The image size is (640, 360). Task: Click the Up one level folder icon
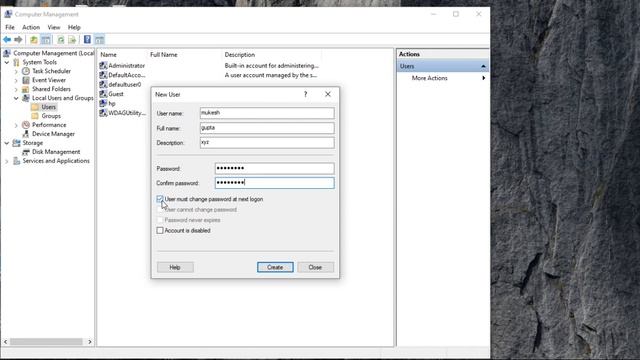(33, 40)
